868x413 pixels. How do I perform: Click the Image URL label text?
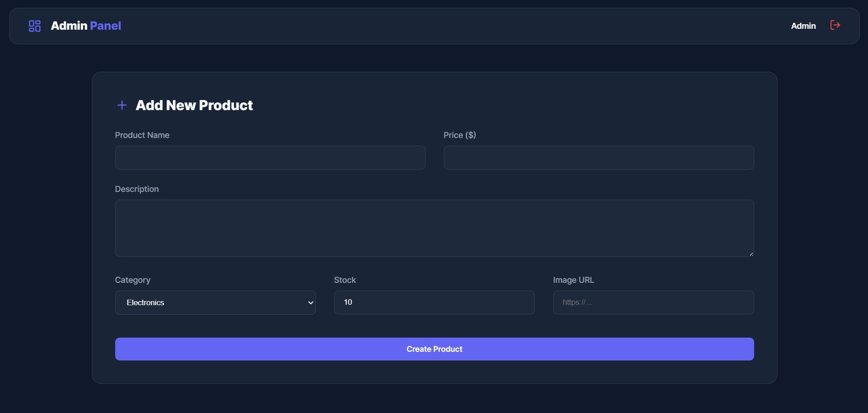point(573,280)
